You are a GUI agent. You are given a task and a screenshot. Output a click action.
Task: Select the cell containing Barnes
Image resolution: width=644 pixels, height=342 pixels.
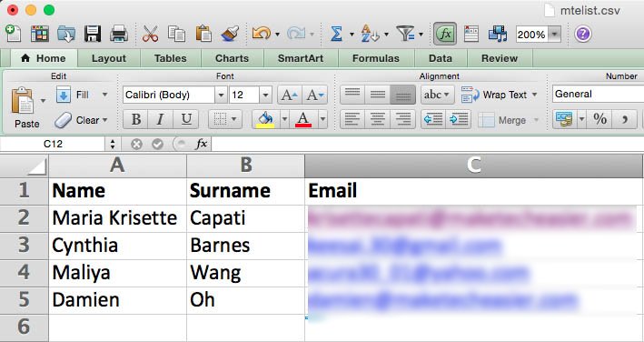tap(245, 246)
